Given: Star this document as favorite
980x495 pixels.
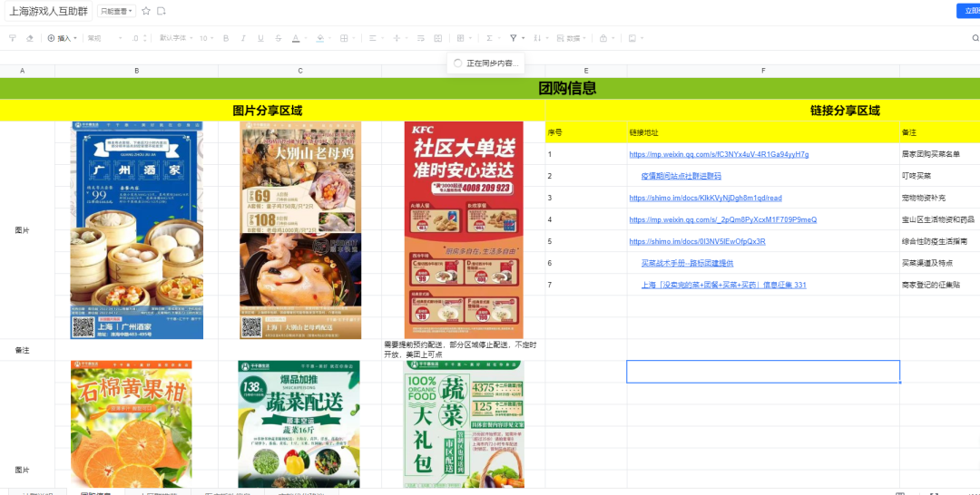Looking at the screenshot, I should (146, 11).
